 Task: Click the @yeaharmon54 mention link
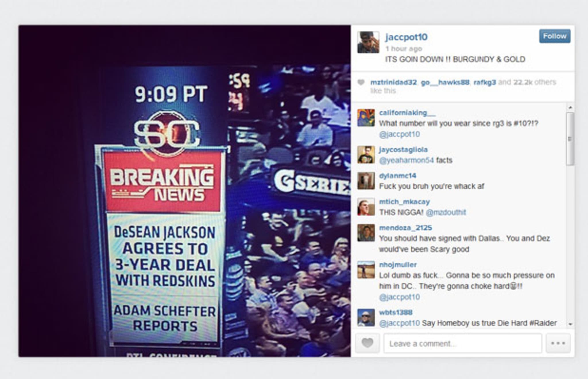pyautogui.click(x=406, y=160)
